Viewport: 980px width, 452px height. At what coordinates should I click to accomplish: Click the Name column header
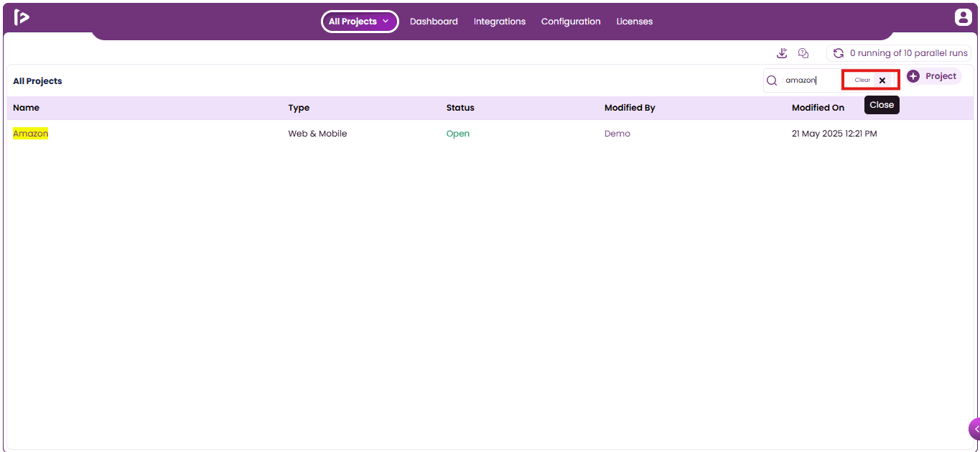26,108
